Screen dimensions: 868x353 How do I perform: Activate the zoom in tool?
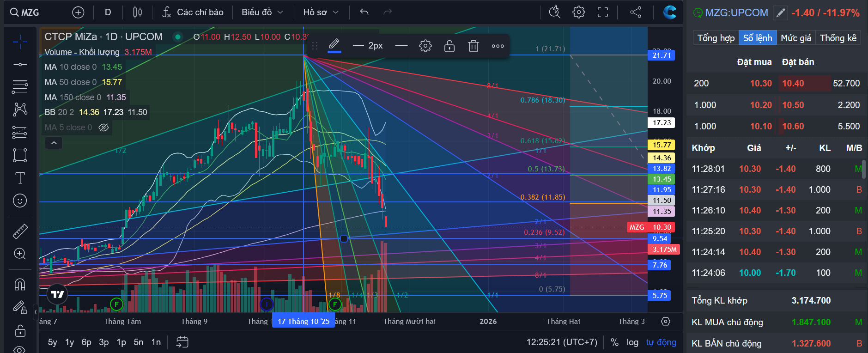point(20,254)
